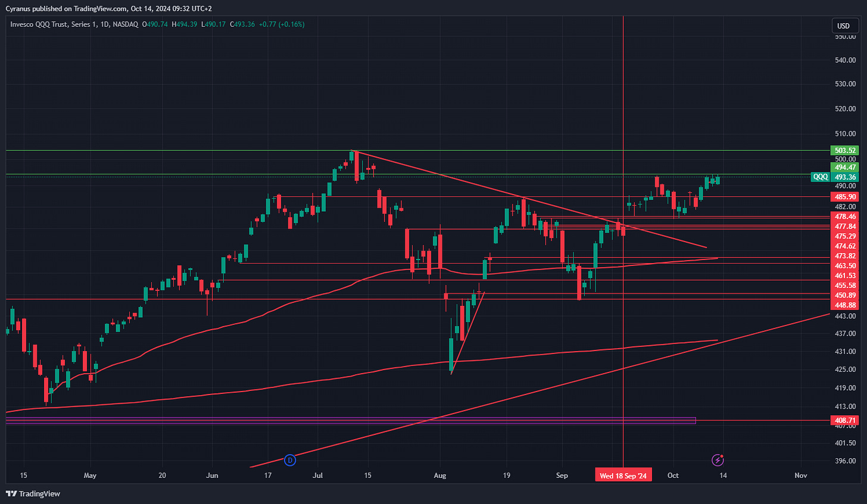Click the Nov label on time axis
867x504 pixels.
pos(801,475)
